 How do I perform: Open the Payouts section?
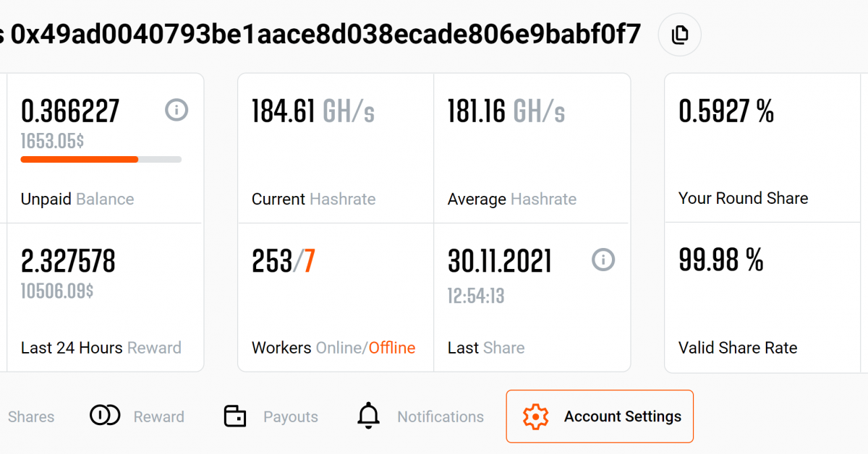pyautogui.click(x=290, y=416)
